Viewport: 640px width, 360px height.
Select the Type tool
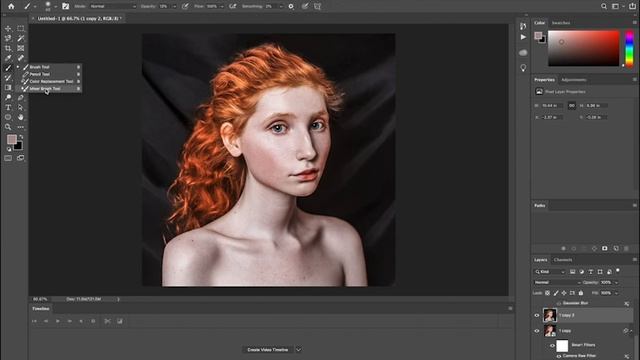coord(8,107)
